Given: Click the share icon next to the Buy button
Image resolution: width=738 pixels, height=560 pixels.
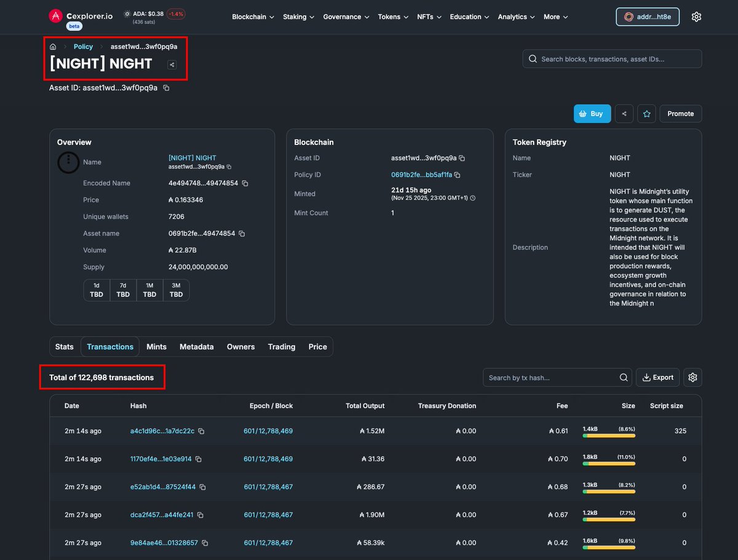Looking at the screenshot, I should coord(624,114).
